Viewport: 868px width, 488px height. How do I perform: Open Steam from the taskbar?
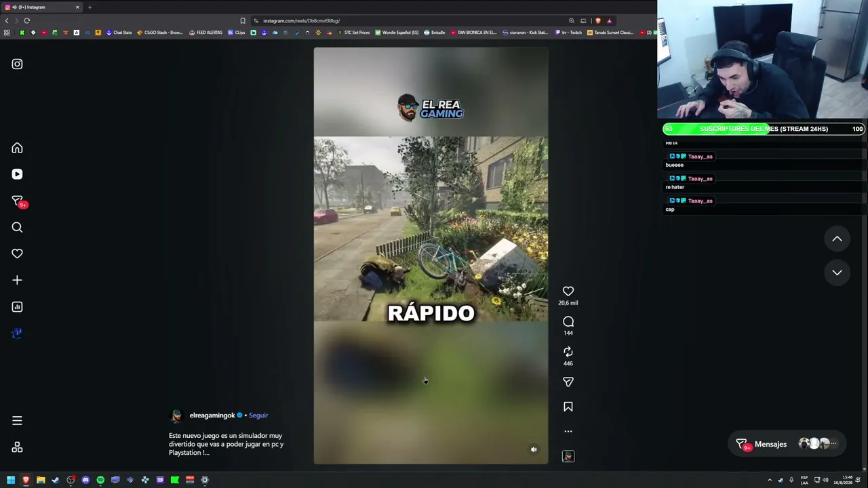click(56, 480)
